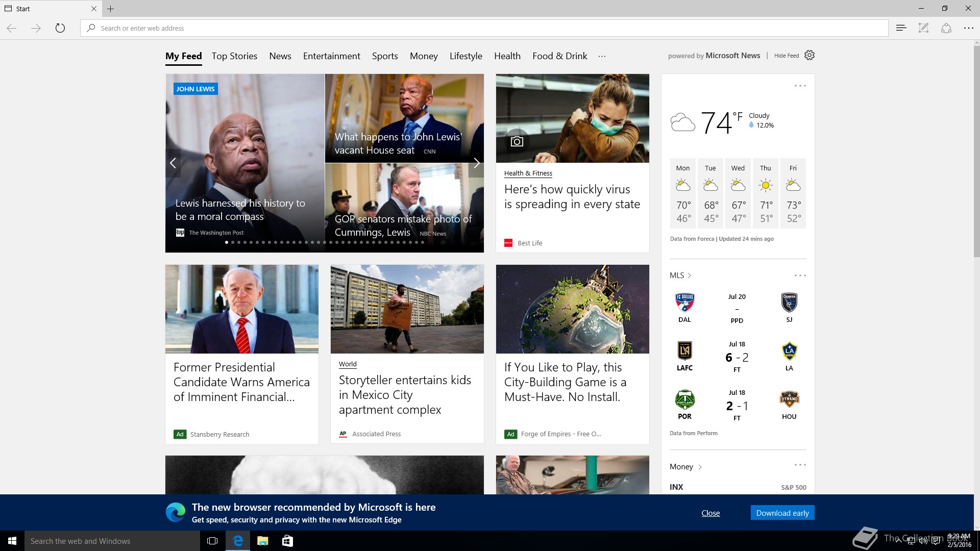Click Edge icon on taskbar
Viewport: 980px width, 551px height.
click(x=237, y=541)
